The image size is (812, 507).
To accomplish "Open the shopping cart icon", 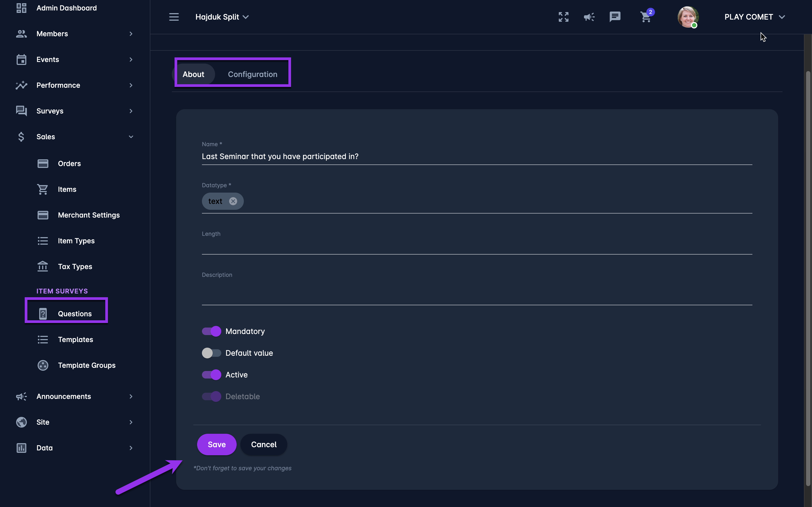I will [x=646, y=17].
